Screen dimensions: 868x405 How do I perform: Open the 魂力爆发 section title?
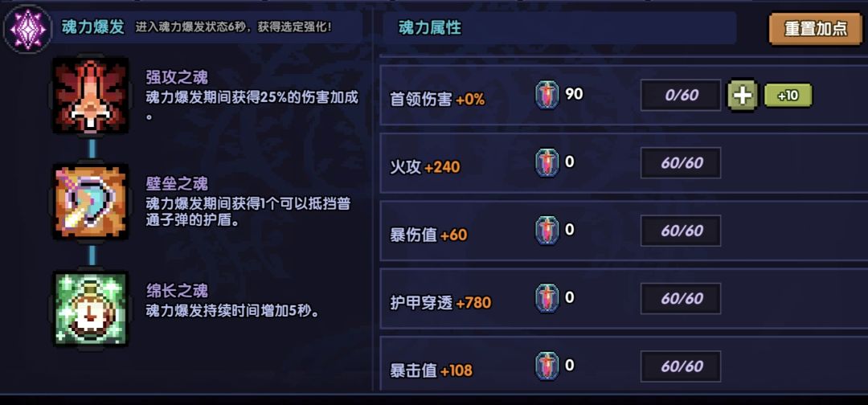[93, 27]
